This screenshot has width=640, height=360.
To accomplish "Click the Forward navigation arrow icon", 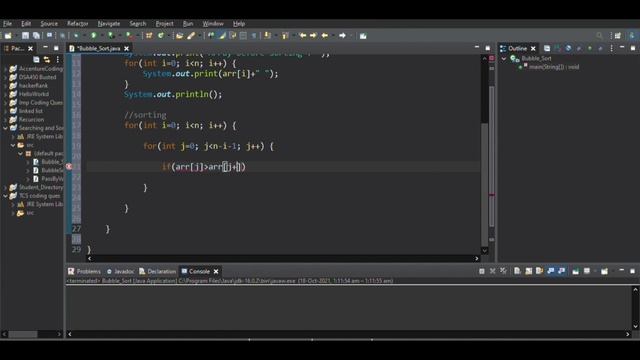I will click(x=342, y=36).
